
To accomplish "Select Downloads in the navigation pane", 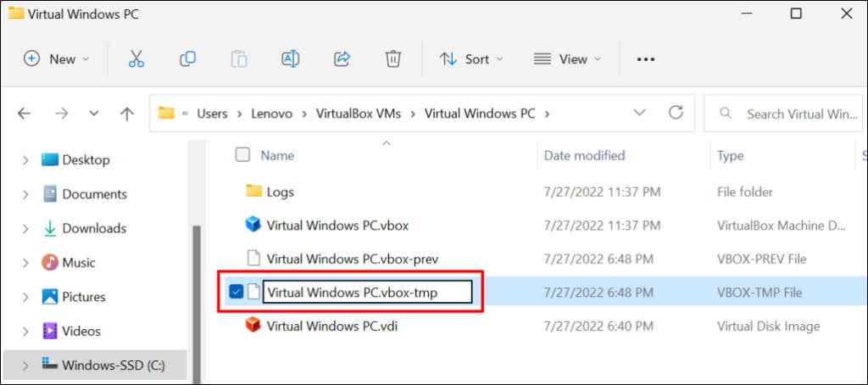I will coord(94,228).
